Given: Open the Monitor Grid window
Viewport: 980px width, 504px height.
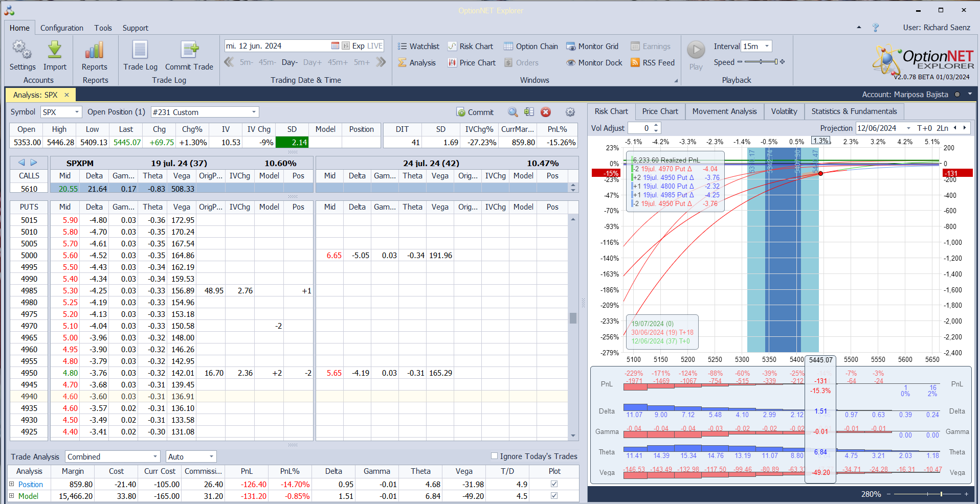Looking at the screenshot, I should (x=592, y=47).
